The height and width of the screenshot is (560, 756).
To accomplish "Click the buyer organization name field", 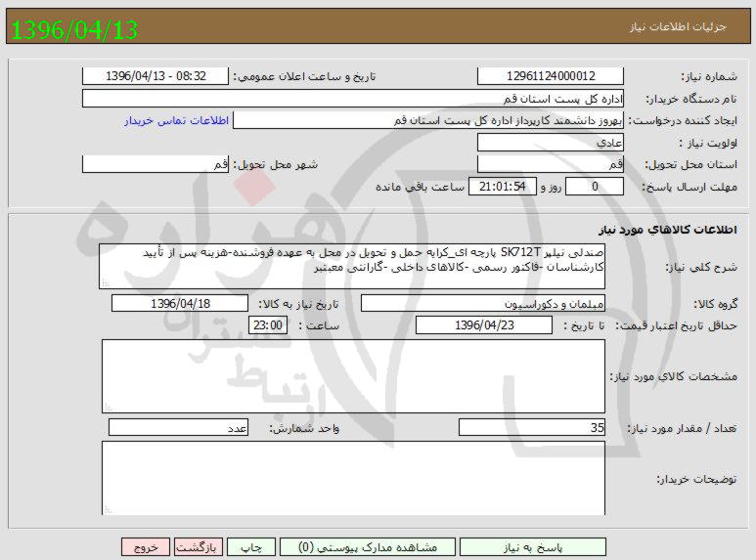I will [352, 99].
